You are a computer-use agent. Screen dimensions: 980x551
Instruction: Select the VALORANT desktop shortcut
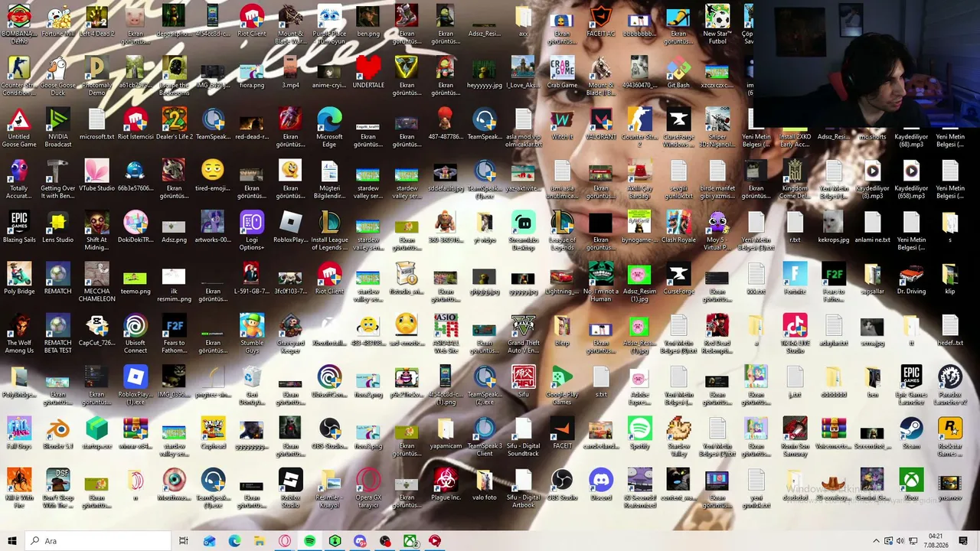pyautogui.click(x=601, y=124)
